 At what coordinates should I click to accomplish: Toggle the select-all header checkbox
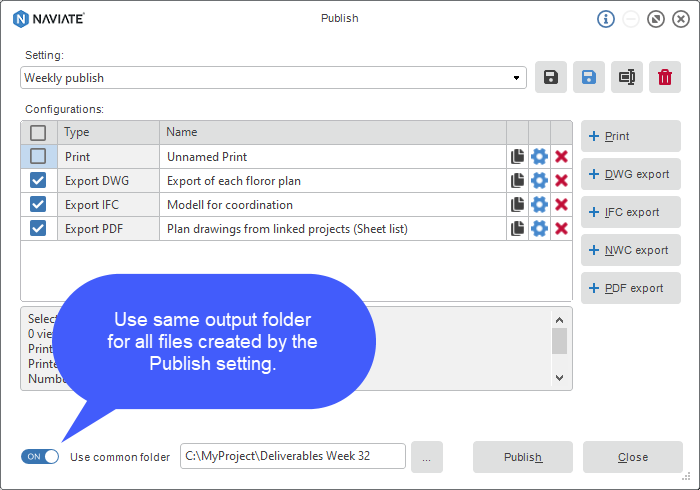click(x=38, y=133)
